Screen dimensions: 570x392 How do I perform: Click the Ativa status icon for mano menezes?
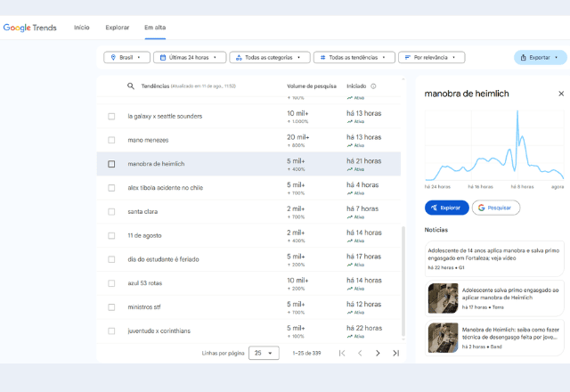coord(350,145)
